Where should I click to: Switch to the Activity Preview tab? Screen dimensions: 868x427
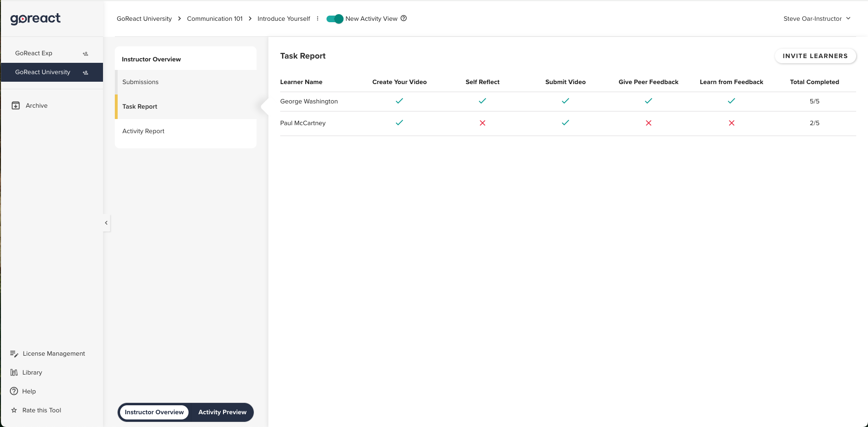pos(222,412)
